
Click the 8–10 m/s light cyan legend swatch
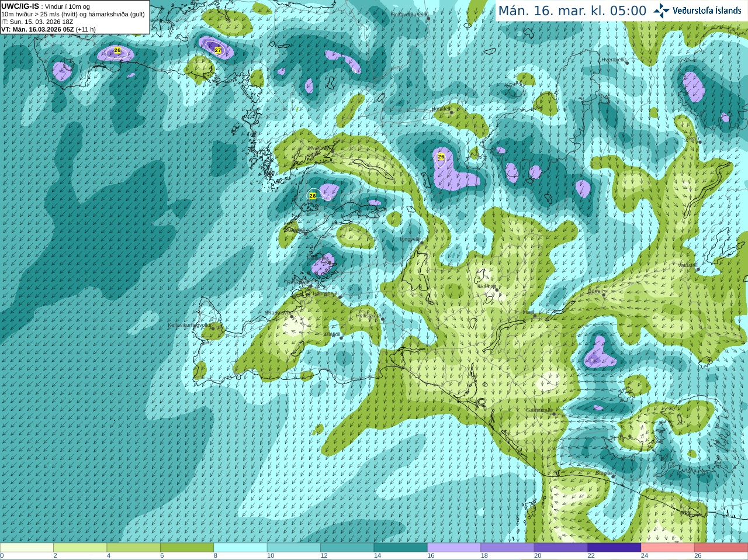click(x=240, y=548)
